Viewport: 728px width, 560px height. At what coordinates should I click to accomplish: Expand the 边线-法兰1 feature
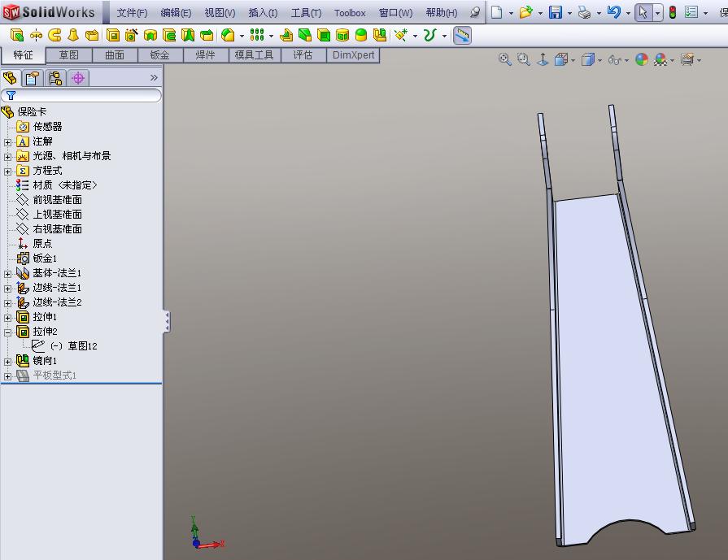point(7,289)
